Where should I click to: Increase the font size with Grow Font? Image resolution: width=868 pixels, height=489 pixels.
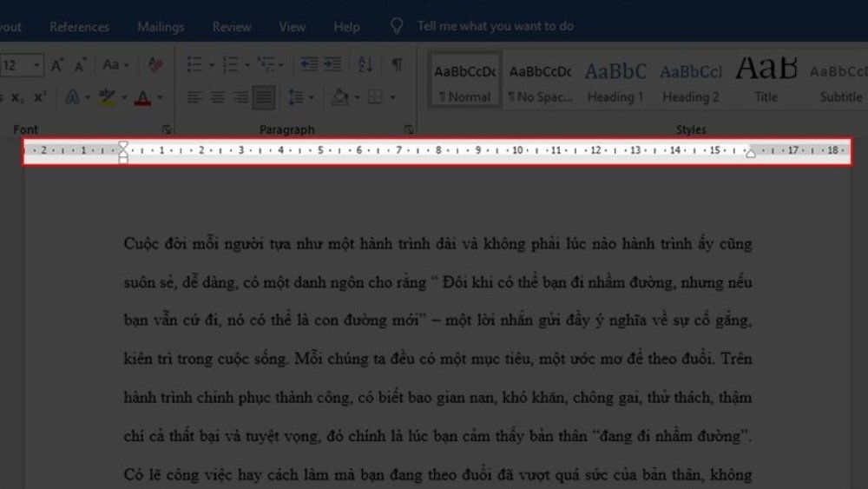(x=57, y=65)
